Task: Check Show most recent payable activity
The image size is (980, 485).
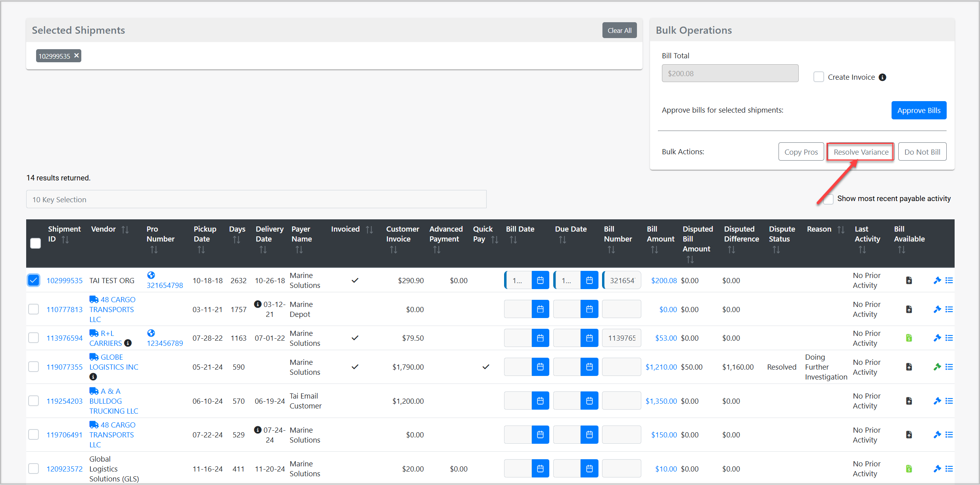Action: point(828,199)
